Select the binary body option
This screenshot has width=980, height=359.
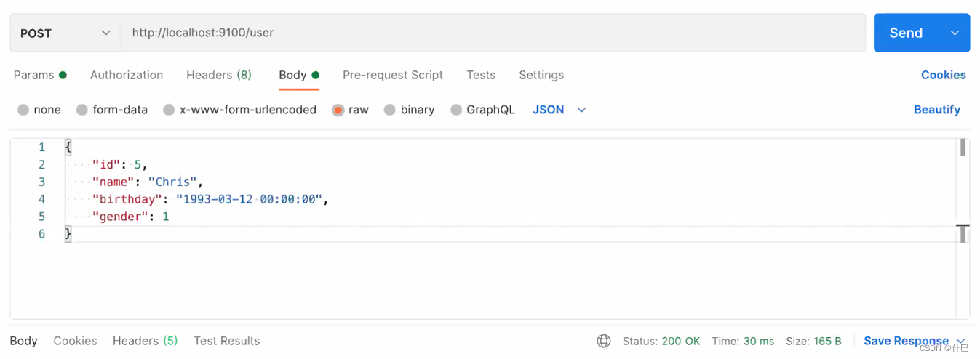(x=390, y=110)
